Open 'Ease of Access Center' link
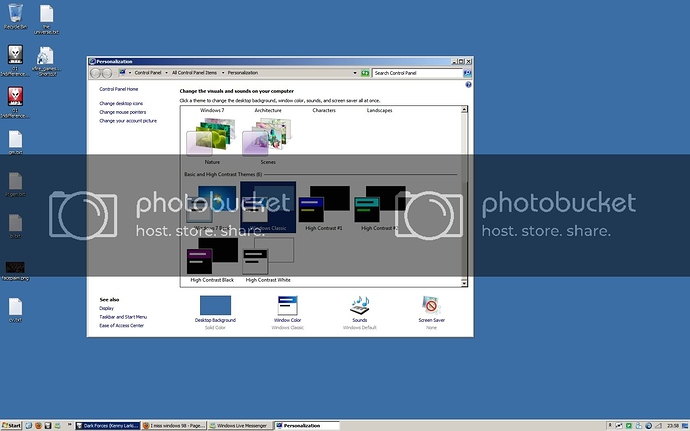The width and height of the screenshot is (690, 431). point(121,325)
